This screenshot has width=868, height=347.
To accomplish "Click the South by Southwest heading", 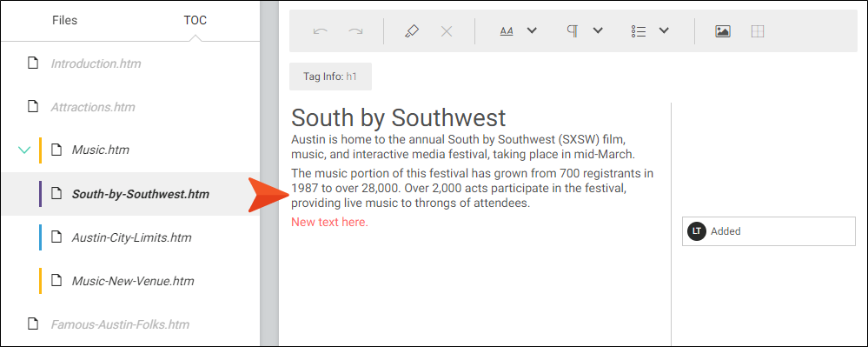I will tap(399, 117).
